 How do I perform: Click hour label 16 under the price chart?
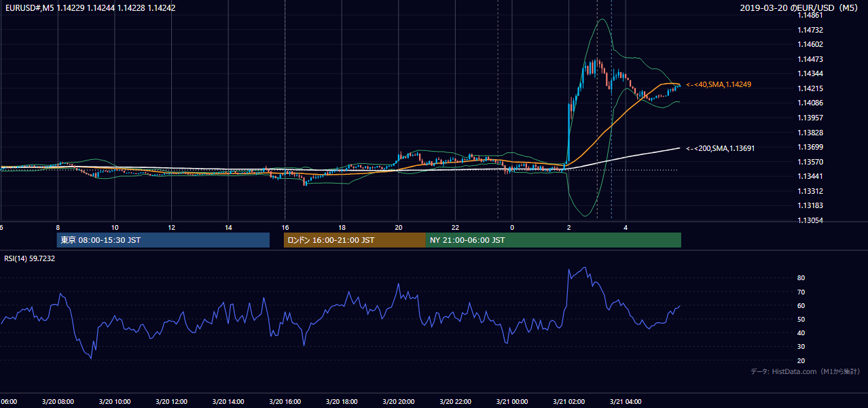coord(285,227)
